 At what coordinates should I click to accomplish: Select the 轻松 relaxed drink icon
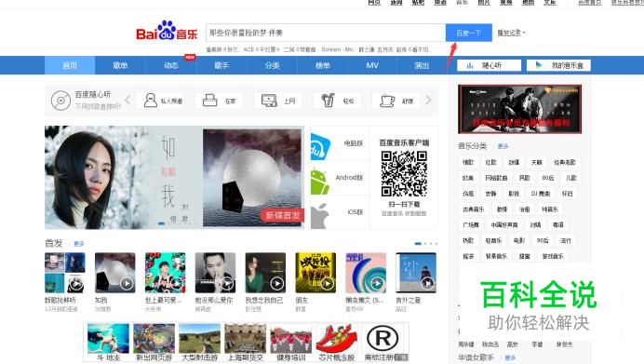(x=328, y=101)
